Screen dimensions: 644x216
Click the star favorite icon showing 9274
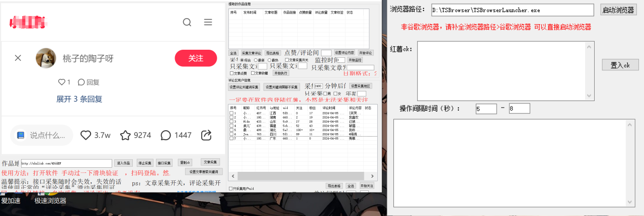click(x=126, y=135)
